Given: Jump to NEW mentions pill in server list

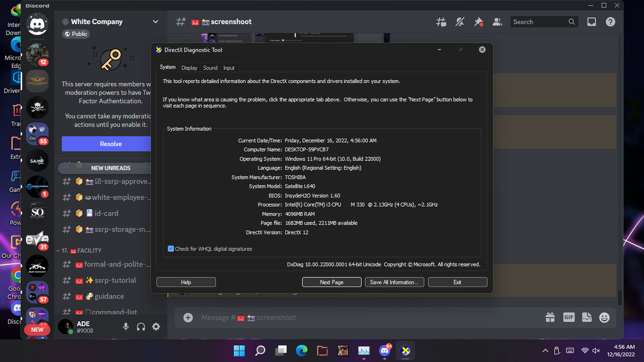Looking at the screenshot, I should (37, 330).
